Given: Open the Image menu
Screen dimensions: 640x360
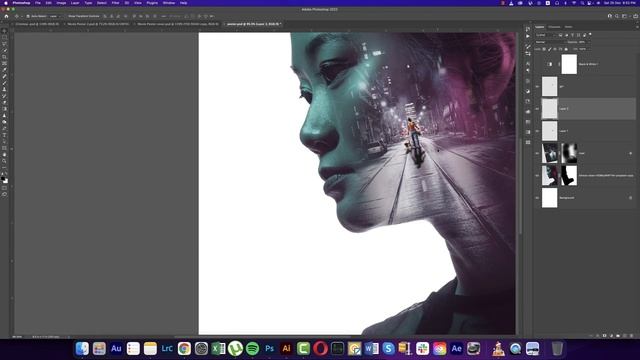Looking at the screenshot, I should pyautogui.click(x=61, y=3).
